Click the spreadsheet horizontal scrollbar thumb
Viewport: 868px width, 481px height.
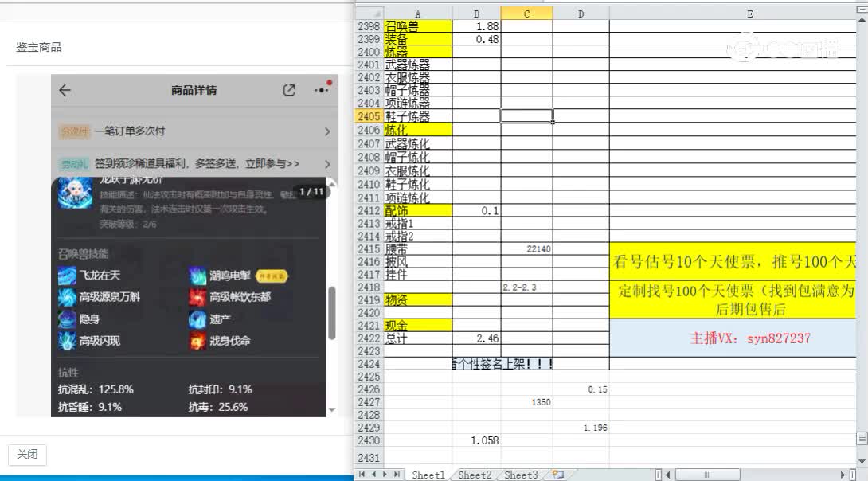707,475
